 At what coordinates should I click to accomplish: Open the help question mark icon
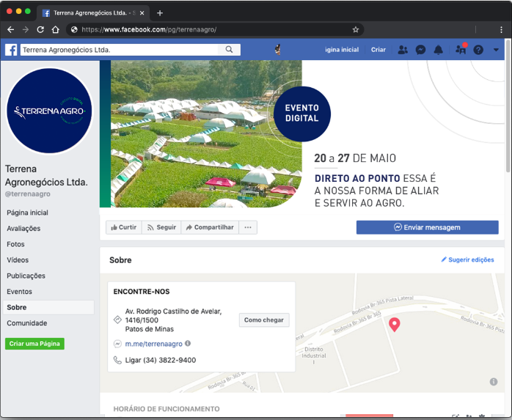click(478, 50)
